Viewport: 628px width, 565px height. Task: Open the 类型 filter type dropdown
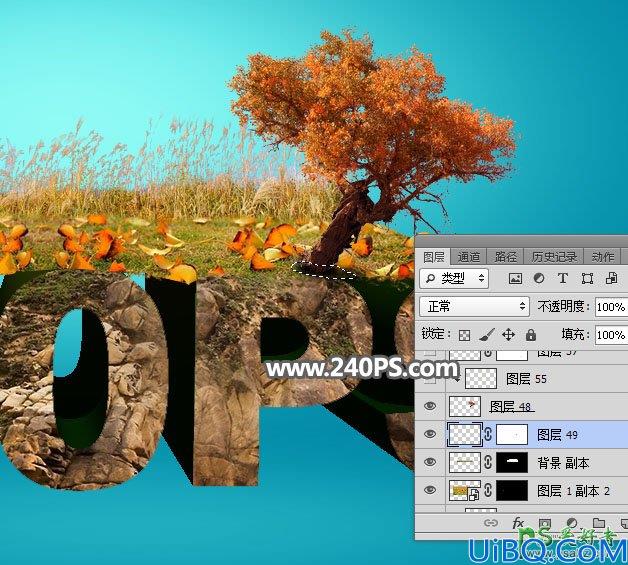(454, 278)
